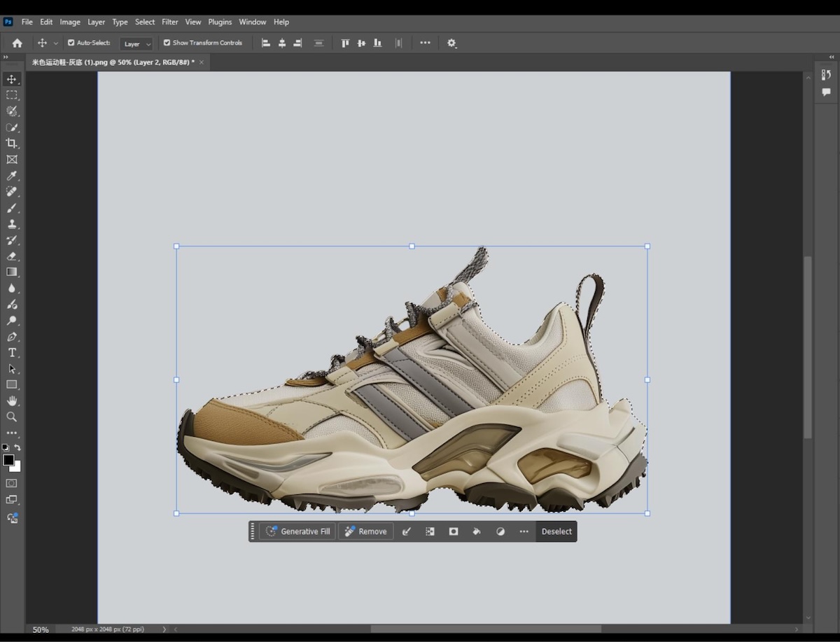The width and height of the screenshot is (840, 642).
Task: Select the Spot Healing Brush tool
Action: [x=12, y=192]
